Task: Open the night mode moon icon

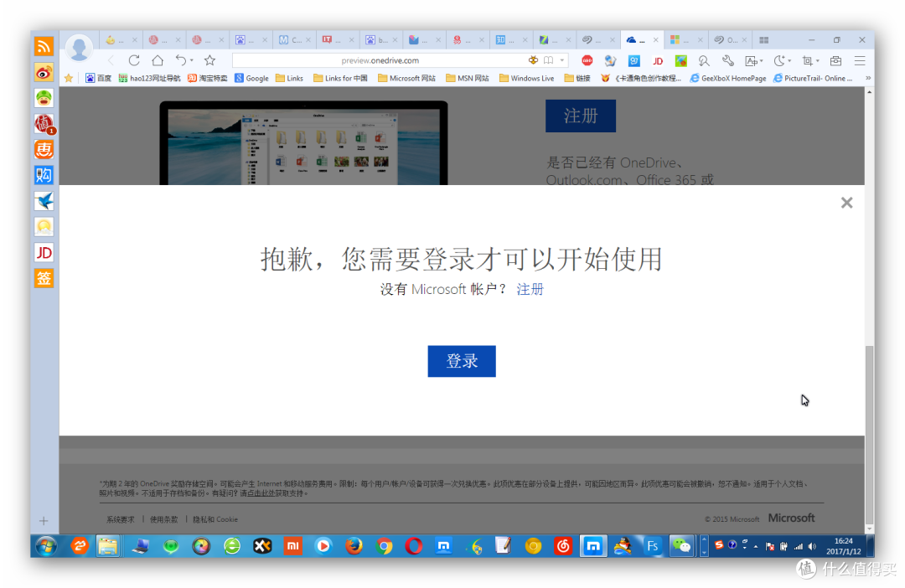Action: (779, 60)
